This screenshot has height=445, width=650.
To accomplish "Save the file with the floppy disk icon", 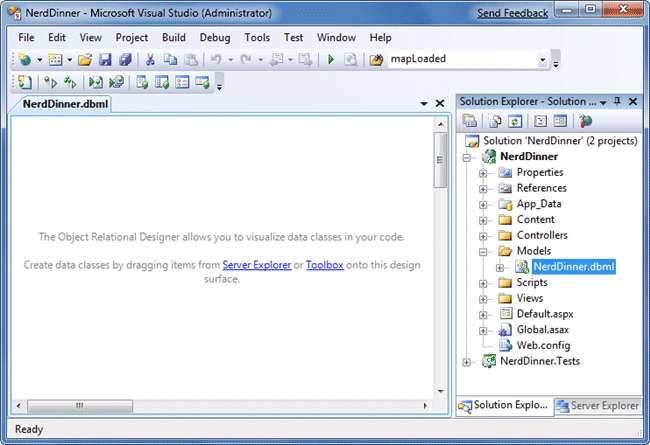I will (105, 60).
